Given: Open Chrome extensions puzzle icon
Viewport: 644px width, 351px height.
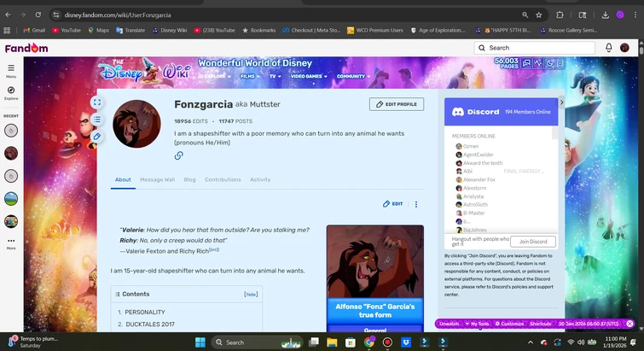Looking at the screenshot, I should [560, 15].
